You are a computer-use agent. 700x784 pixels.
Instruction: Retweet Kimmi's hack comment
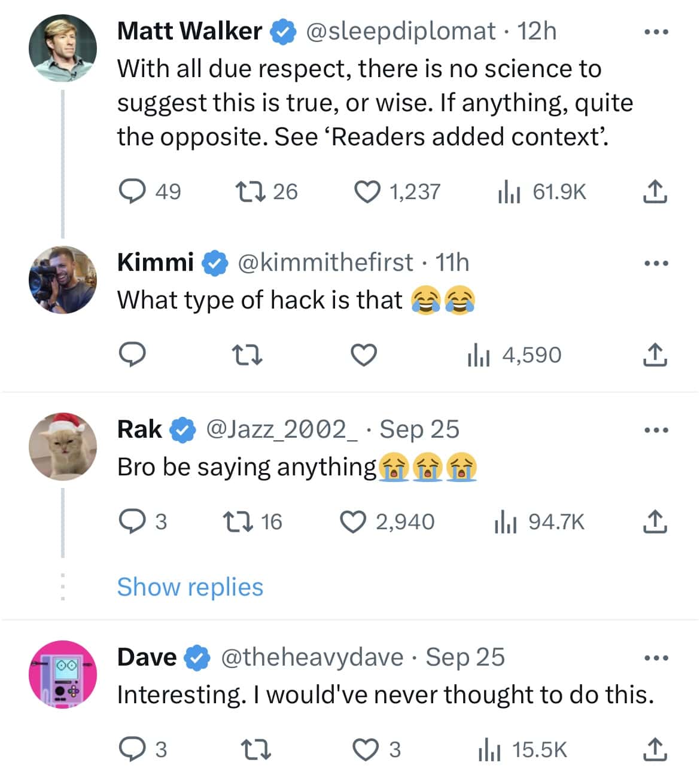(x=247, y=355)
